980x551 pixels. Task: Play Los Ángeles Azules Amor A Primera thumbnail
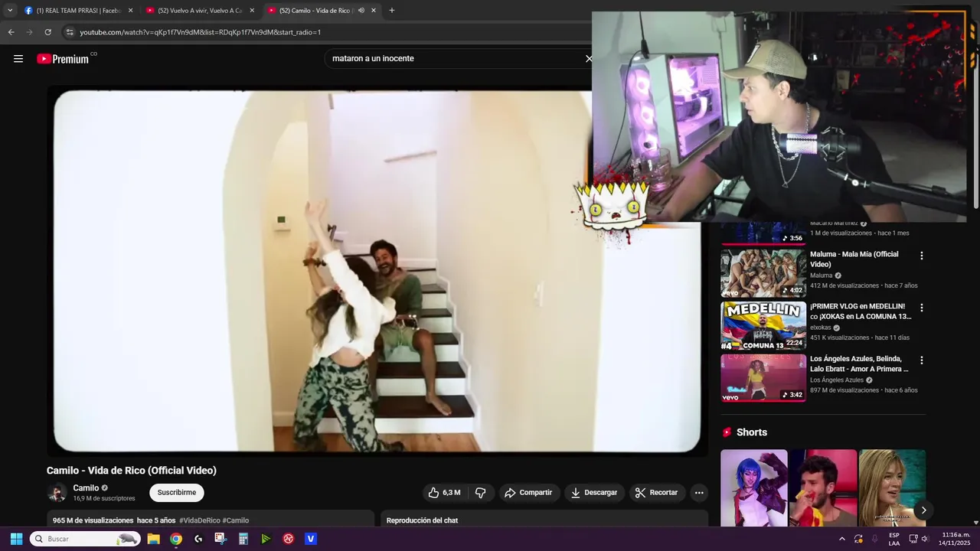coord(763,378)
